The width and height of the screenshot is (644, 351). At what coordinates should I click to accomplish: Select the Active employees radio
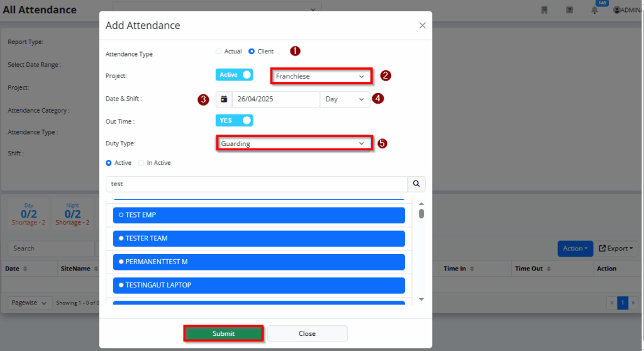click(109, 163)
